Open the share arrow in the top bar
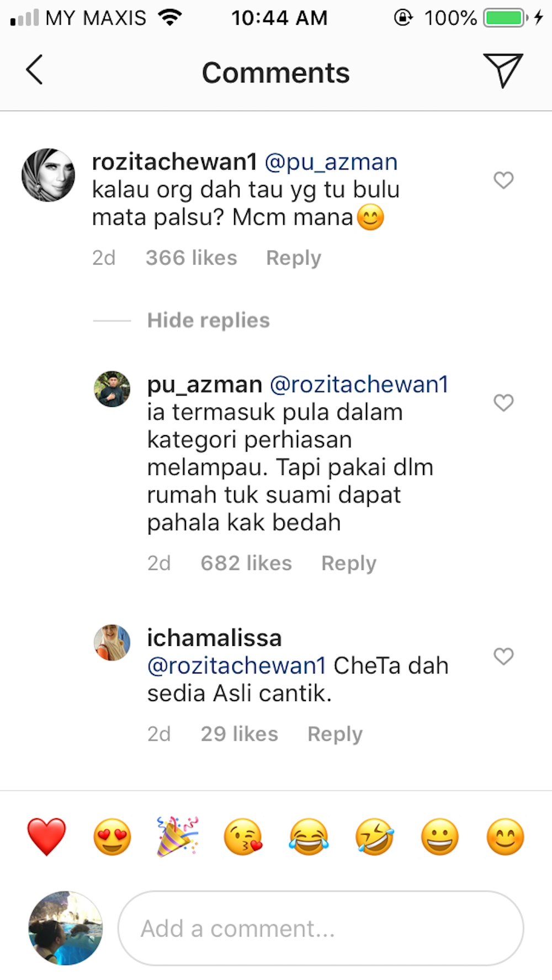Image resolution: width=552 pixels, height=980 pixels. (503, 71)
